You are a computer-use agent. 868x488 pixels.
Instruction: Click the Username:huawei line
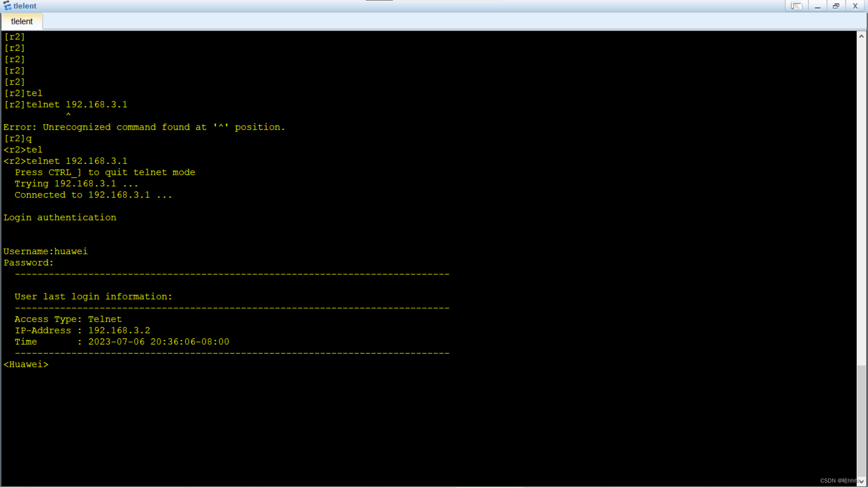pos(45,251)
